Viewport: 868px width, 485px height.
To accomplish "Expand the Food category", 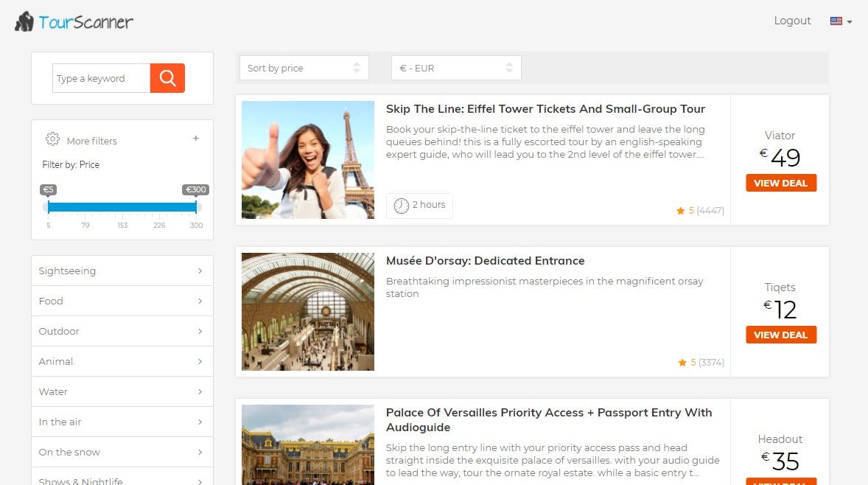I will click(122, 301).
